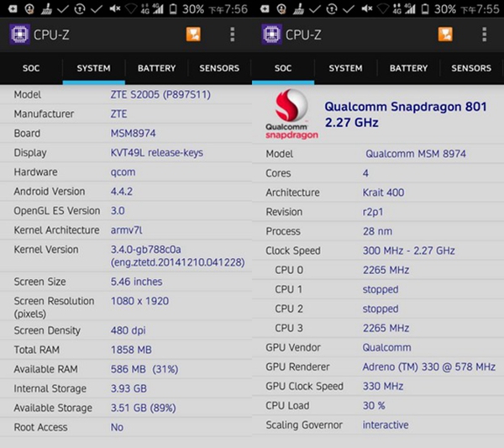The height and width of the screenshot is (448, 504).
Task: Tap the orange validation icon in right screenshot
Action: [x=445, y=34]
